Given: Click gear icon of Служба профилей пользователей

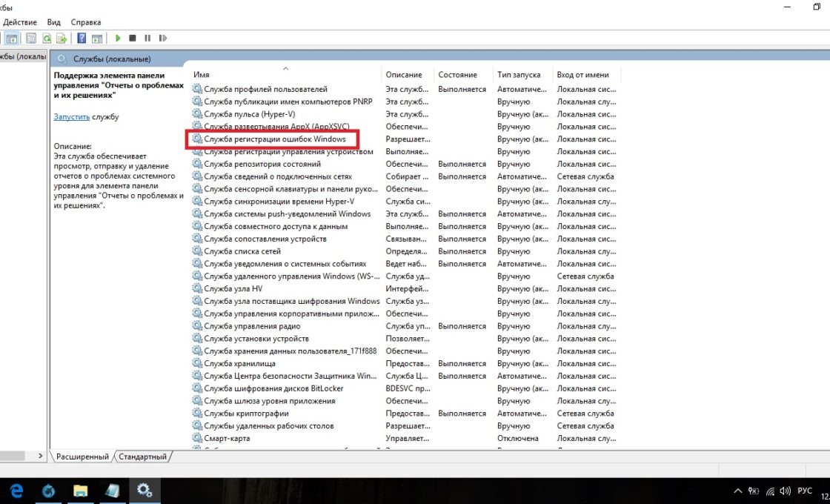Looking at the screenshot, I should click(x=197, y=89).
